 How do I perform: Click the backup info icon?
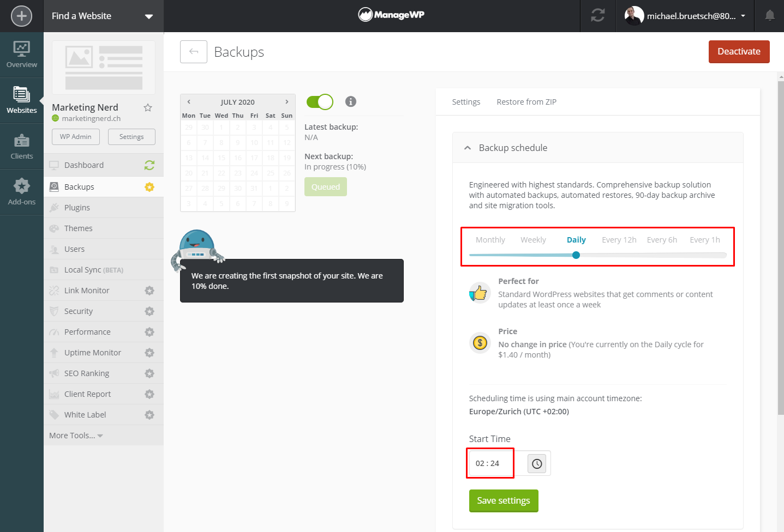(x=351, y=101)
